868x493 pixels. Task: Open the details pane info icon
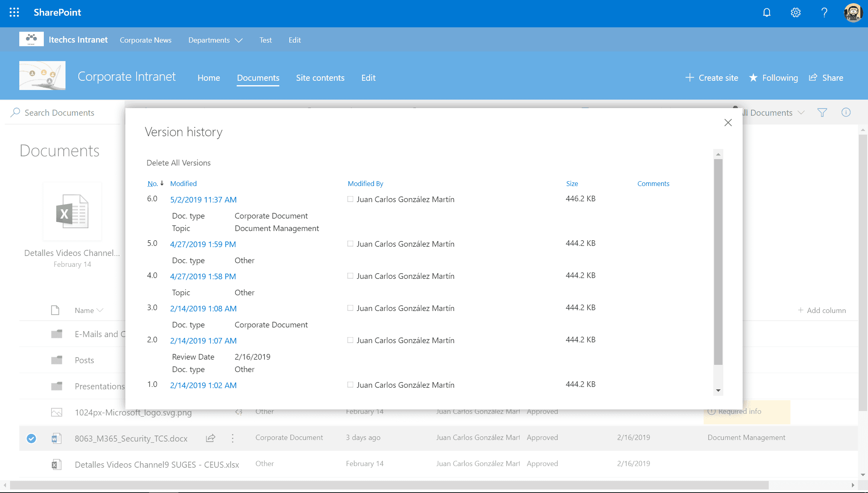tap(846, 113)
